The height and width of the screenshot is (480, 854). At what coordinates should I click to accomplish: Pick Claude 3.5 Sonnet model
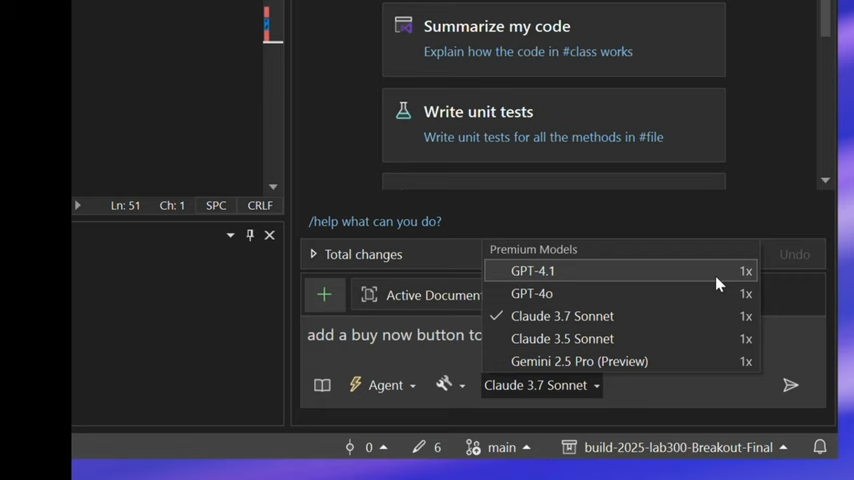pyautogui.click(x=620, y=339)
